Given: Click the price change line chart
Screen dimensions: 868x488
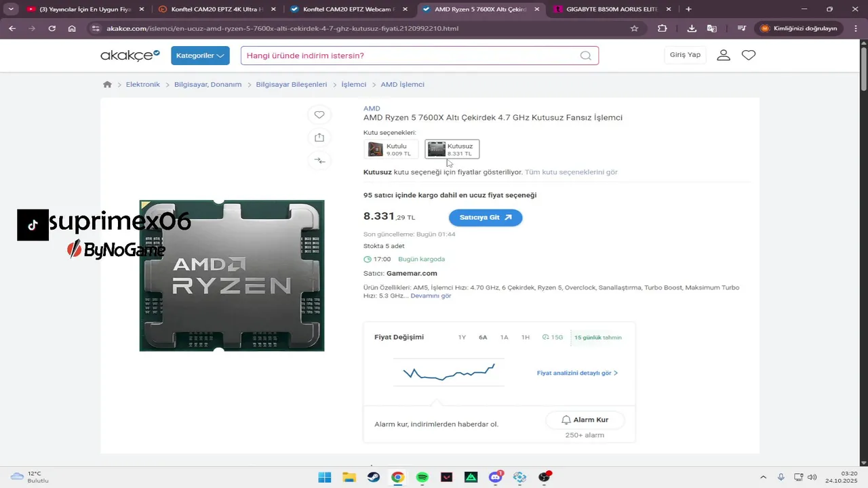Looking at the screenshot, I should (x=449, y=372).
